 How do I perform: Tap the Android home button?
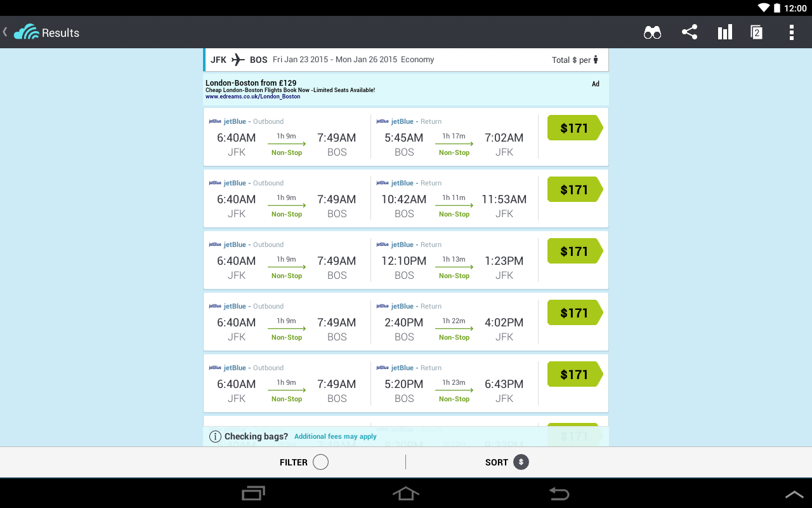[406, 493]
